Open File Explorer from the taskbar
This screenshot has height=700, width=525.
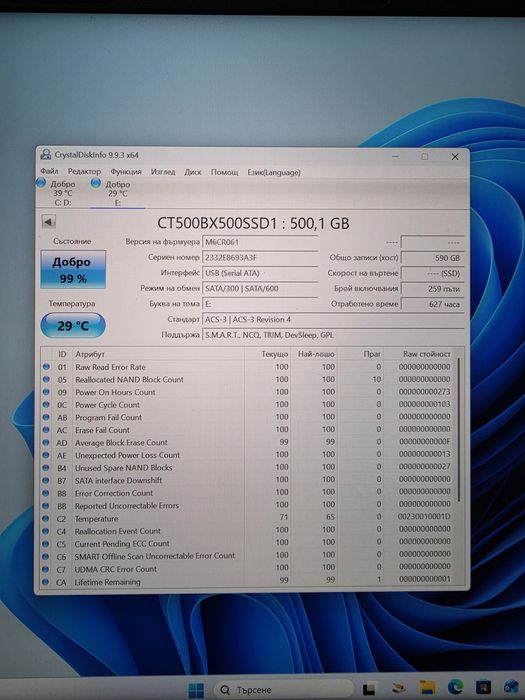pos(427,688)
